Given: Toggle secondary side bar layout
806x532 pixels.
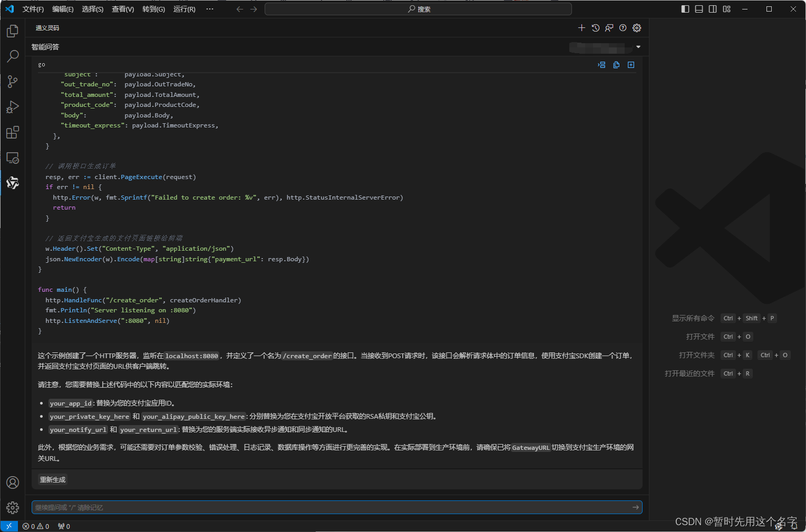Looking at the screenshot, I should (713, 9).
